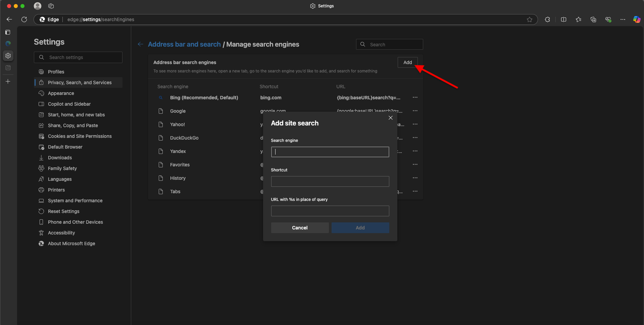This screenshot has height=325, width=644.
Task: Open more actions for DuckDuckGo row
Action: 415,138
